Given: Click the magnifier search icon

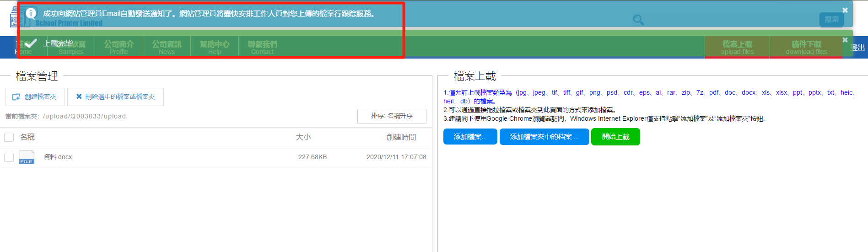Looking at the screenshot, I should (638, 20).
